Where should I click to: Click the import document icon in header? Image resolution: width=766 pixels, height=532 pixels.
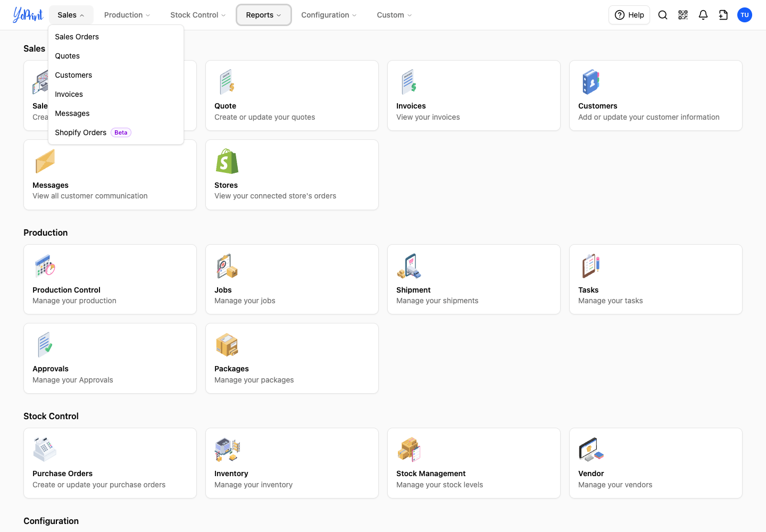pyautogui.click(x=723, y=15)
